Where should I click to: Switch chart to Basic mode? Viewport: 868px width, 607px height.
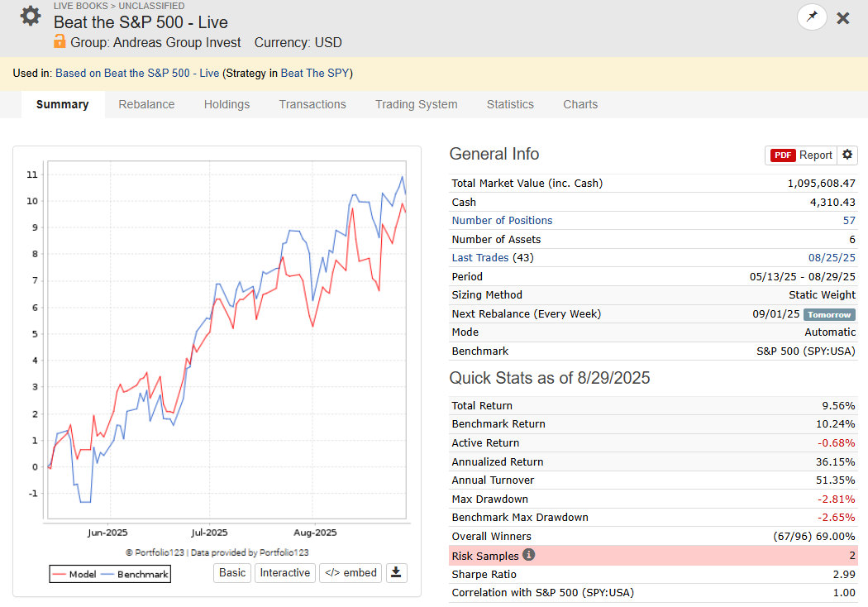coord(232,572)
